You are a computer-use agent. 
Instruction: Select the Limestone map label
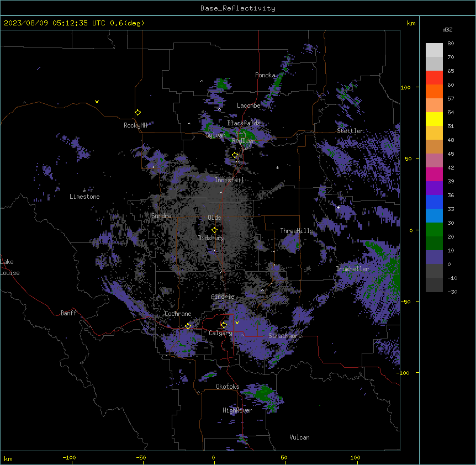(x=84, y=197)
